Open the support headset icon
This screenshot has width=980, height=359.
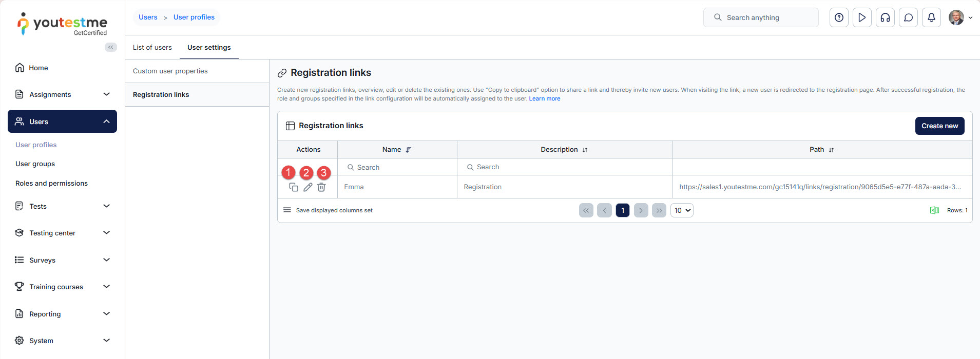tap(885, 17)
